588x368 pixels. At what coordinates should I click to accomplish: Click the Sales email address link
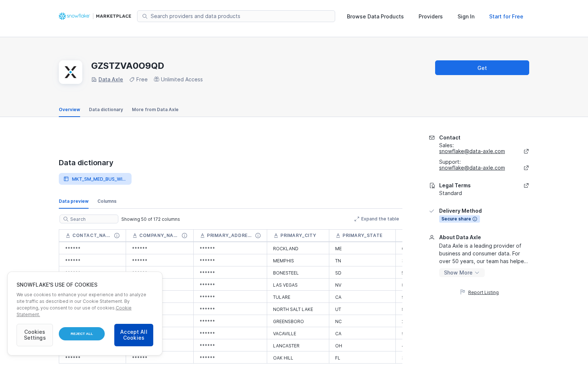point(472,151)
